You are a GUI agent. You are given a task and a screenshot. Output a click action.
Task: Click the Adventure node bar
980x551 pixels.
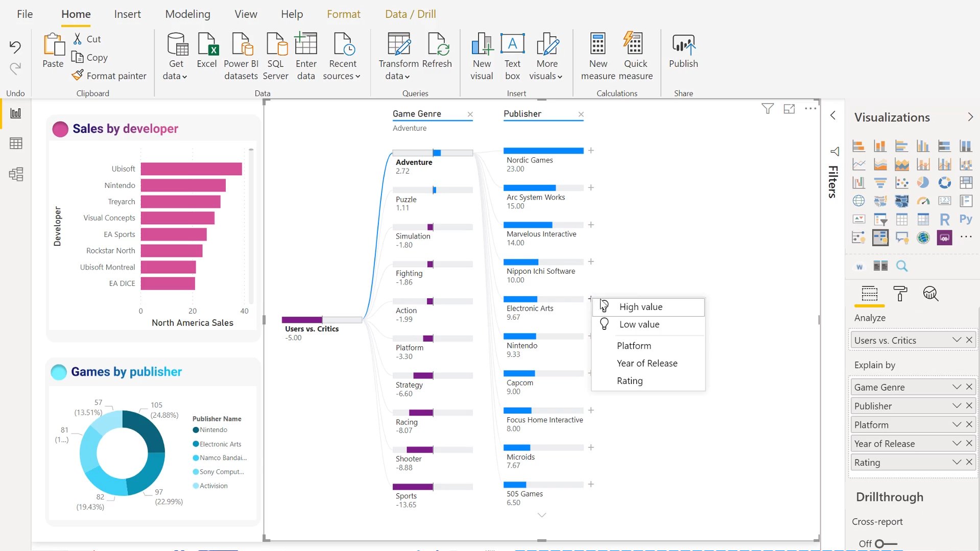[433, 153]
